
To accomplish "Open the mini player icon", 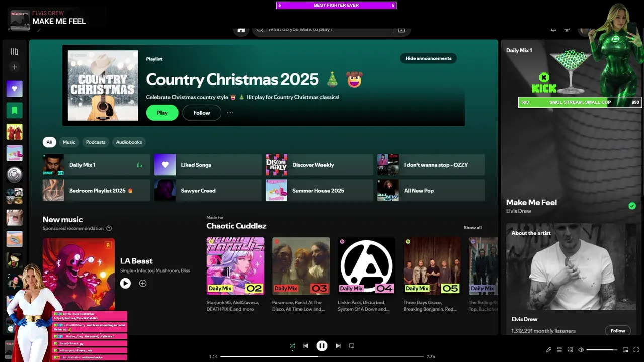I will tap(625, 350).
